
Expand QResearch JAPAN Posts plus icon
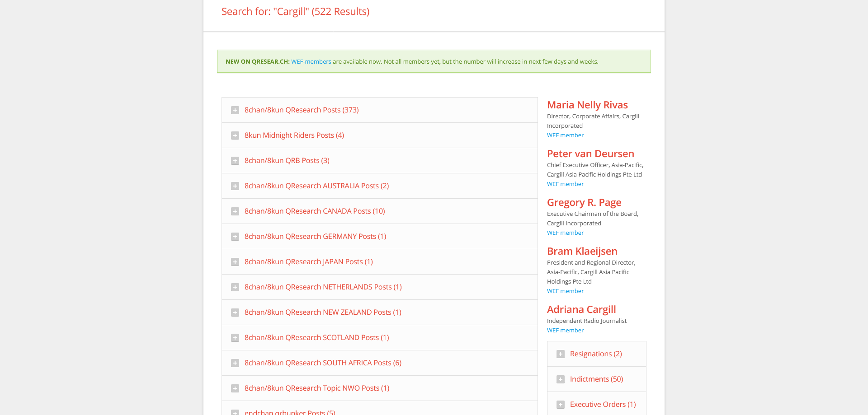235,262
